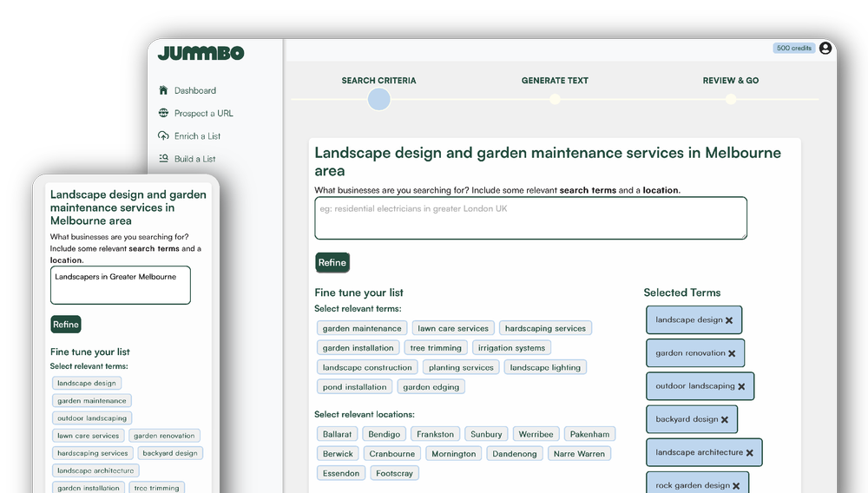Go to the Dashboard menu item
Screen dimensions: 868x493
pyautogui.click(x=194, y=90)
